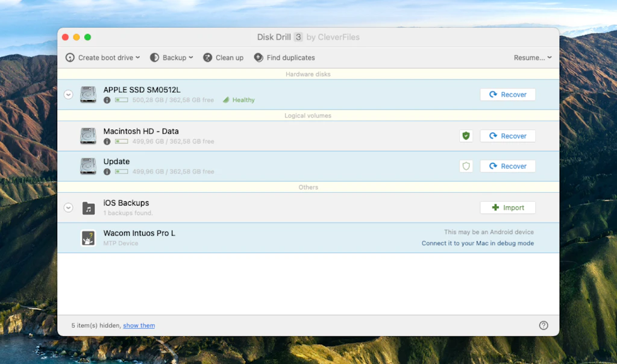The width and height of the screenshot is (617, 364).
Task: Click the MTP Device subtitle
Action: pyautogui.click(x=121, y=243)
